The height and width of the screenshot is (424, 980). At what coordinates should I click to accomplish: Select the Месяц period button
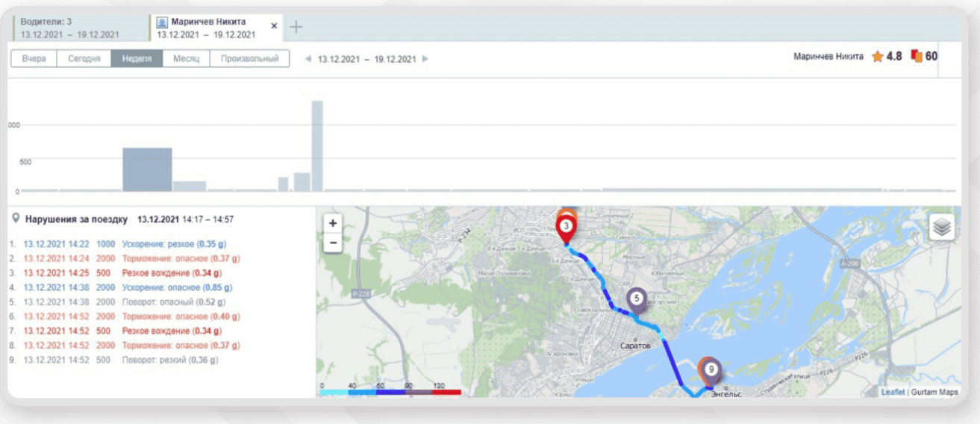point(186,59)
